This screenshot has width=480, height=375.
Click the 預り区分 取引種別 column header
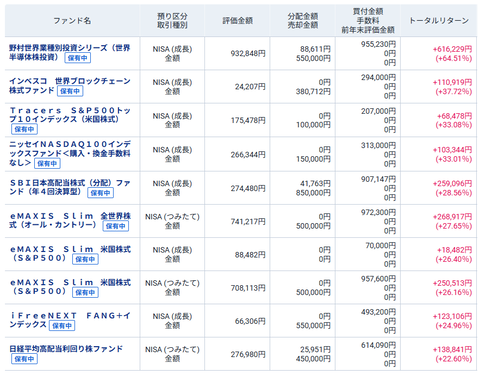[x=172, y=21]
